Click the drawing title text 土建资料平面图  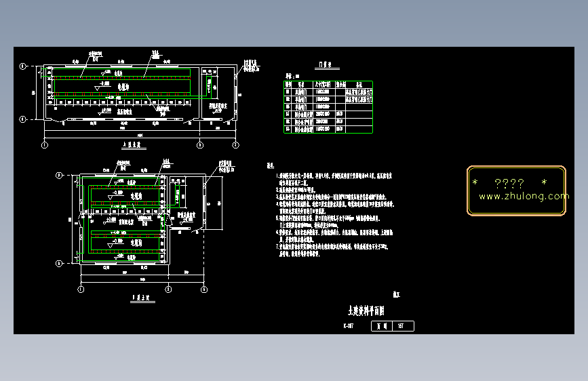click(x=366, y=310)
